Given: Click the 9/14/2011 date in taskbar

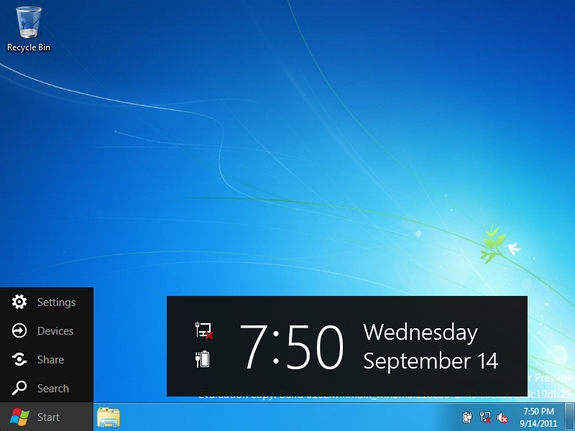Looking at the screenshot, I should [539, 423].
